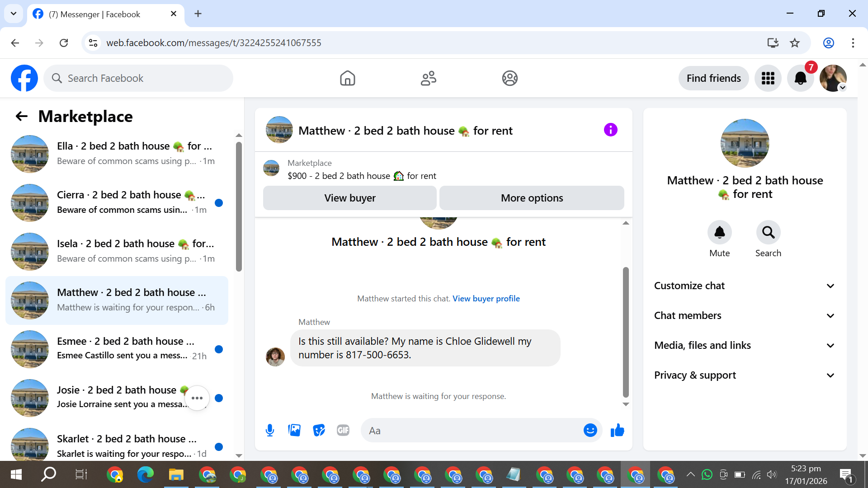Search within this conversation
The width and height of the screenshot is (868, 488).
tap(768, 233)
